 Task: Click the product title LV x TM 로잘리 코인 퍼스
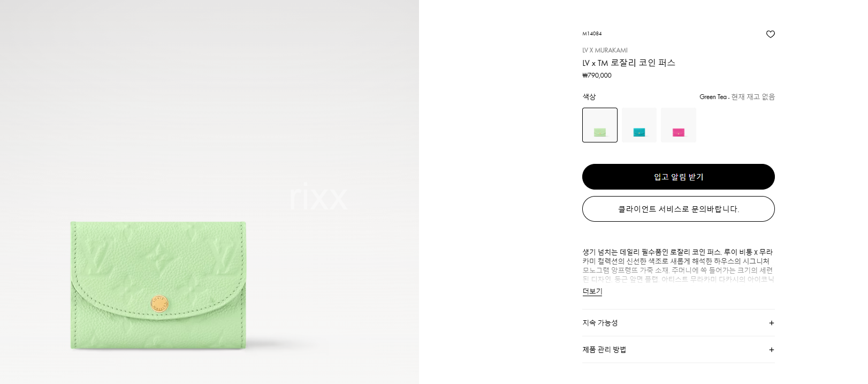[x=629, y=63]
